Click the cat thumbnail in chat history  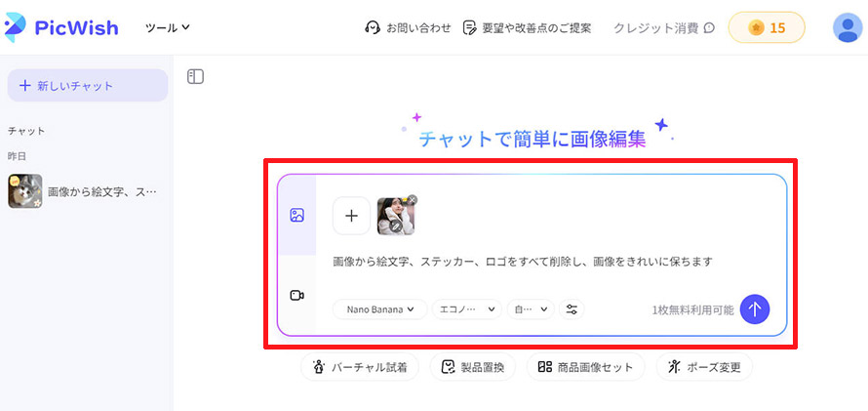25,191
